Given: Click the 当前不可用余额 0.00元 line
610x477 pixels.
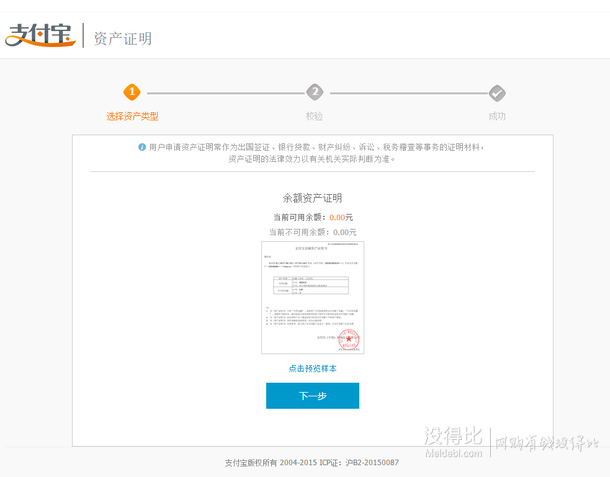Looking at the screenshot, I should click(313, 232).
